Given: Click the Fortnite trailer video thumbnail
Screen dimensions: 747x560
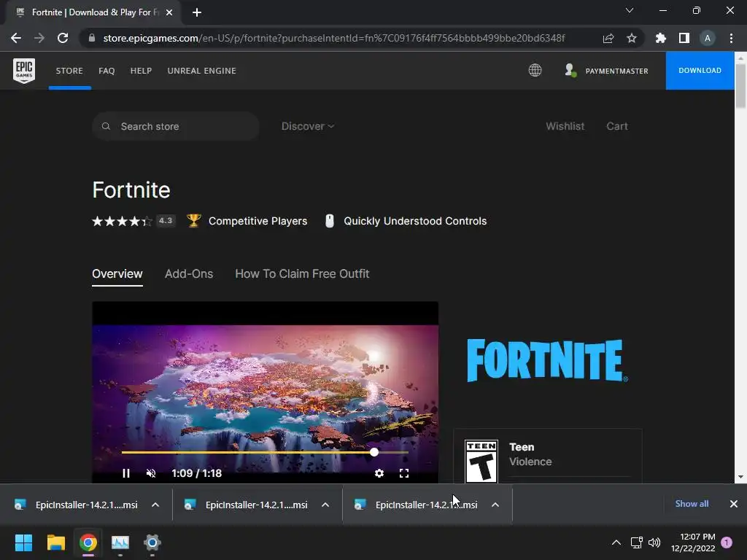Looking at the screenshot, I should 265,391.
